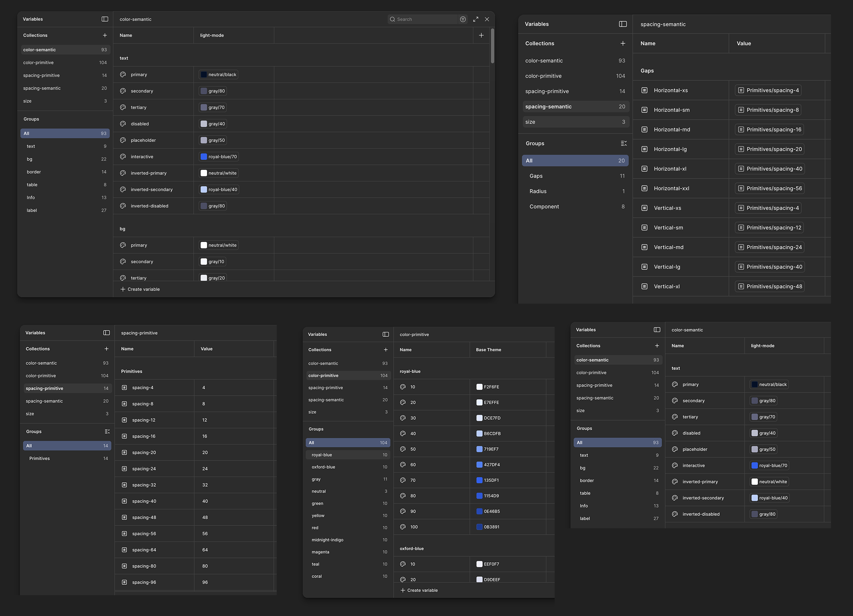
Task: Click number icon beside spacing-24 primitive
Action: click(125, 469)
